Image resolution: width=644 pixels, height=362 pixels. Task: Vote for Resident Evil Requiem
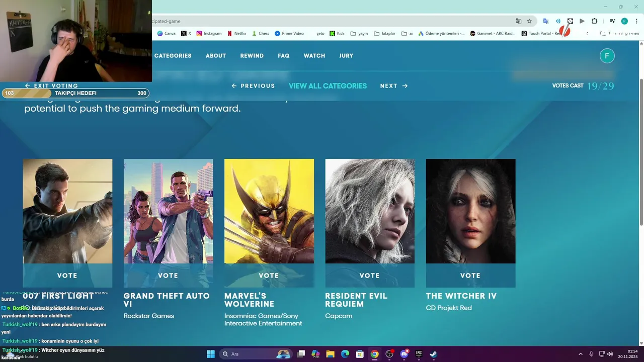point(370,276)
